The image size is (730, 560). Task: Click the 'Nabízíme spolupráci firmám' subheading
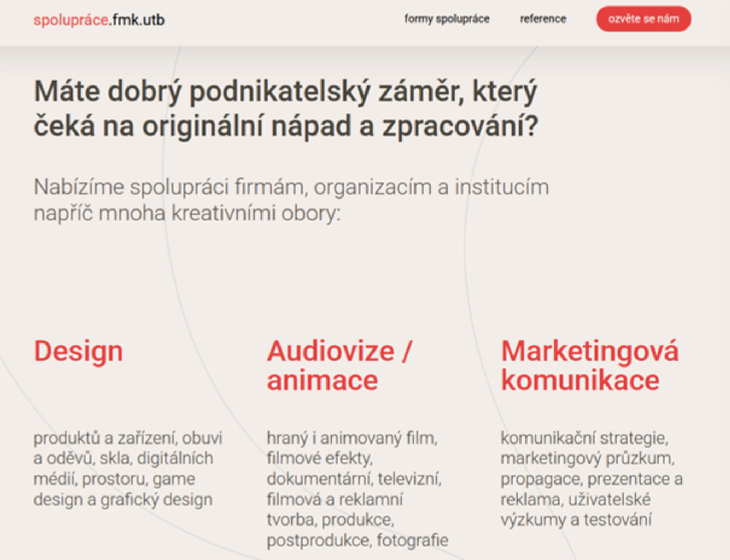click(x=291, y=187)
